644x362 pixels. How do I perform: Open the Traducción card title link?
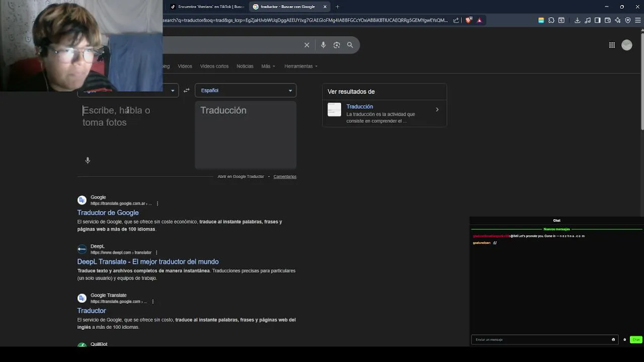click(x=360, y=107)
